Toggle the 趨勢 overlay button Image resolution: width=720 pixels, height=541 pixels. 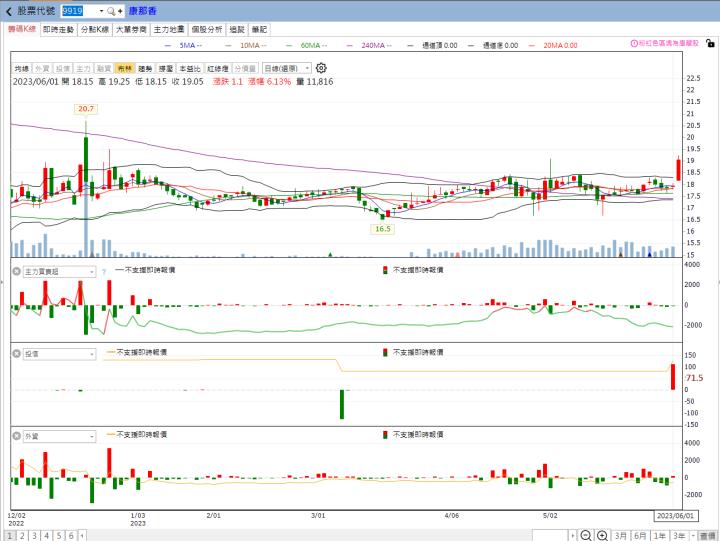pos(145,68)
